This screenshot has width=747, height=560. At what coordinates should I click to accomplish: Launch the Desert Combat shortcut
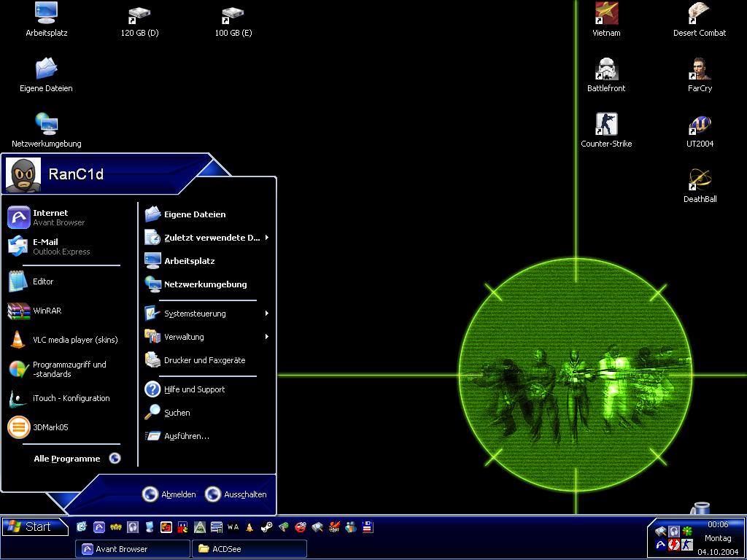(700, 19)
